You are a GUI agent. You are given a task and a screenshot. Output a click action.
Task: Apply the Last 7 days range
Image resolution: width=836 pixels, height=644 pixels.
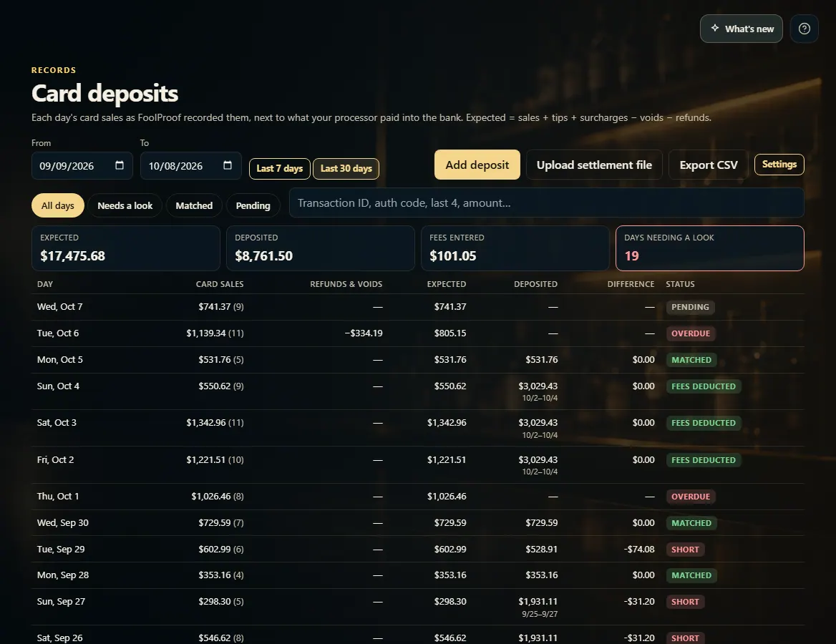[x=279, y=168]
